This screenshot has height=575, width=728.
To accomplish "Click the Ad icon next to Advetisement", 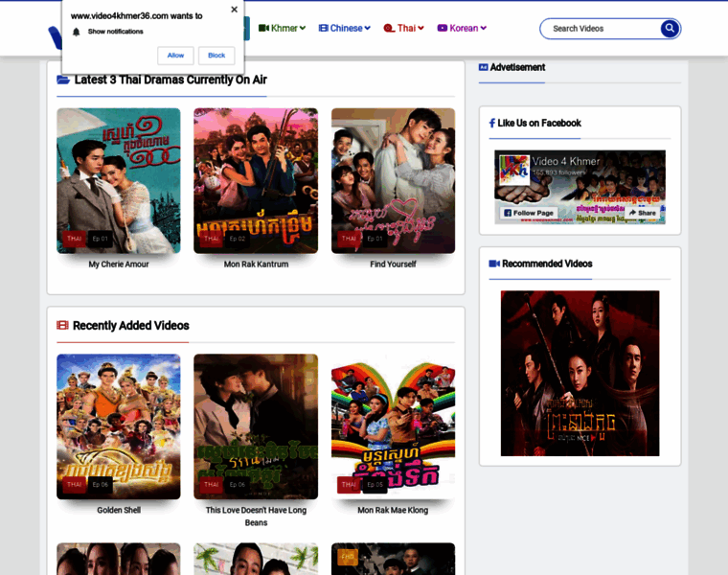I will point(484,67).
